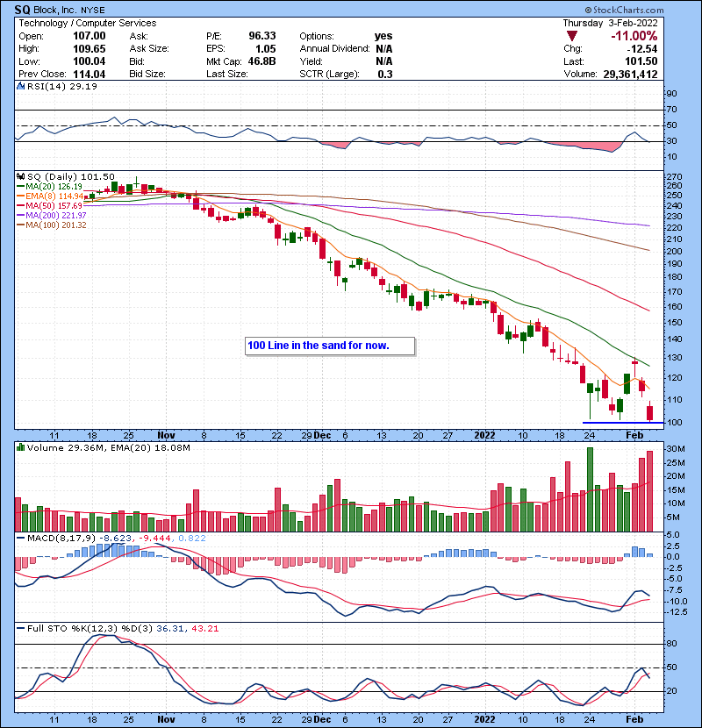
Task: Click the NYSE exchange label
Action: coord(93,10)
